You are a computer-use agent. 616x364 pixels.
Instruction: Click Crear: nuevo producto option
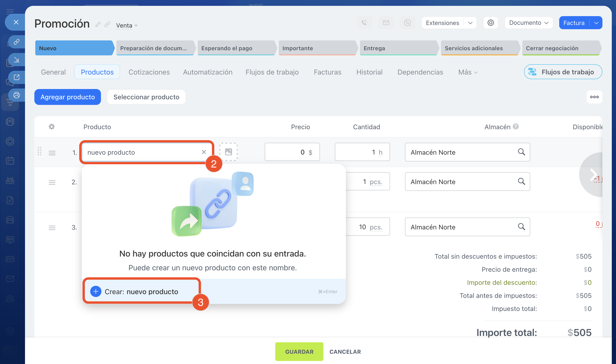[141, 292]
